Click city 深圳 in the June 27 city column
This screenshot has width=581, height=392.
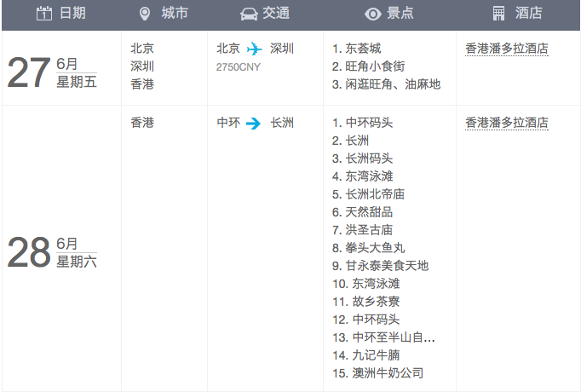[142, 66]
